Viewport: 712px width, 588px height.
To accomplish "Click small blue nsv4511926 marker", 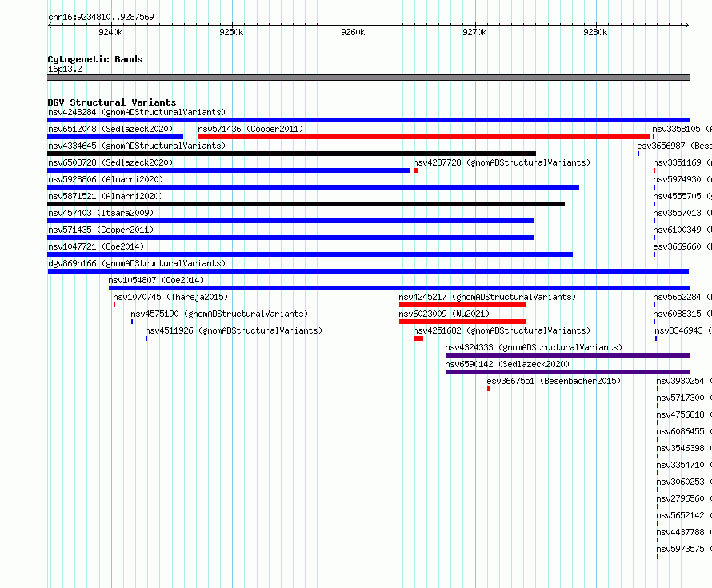I will 146,338.
